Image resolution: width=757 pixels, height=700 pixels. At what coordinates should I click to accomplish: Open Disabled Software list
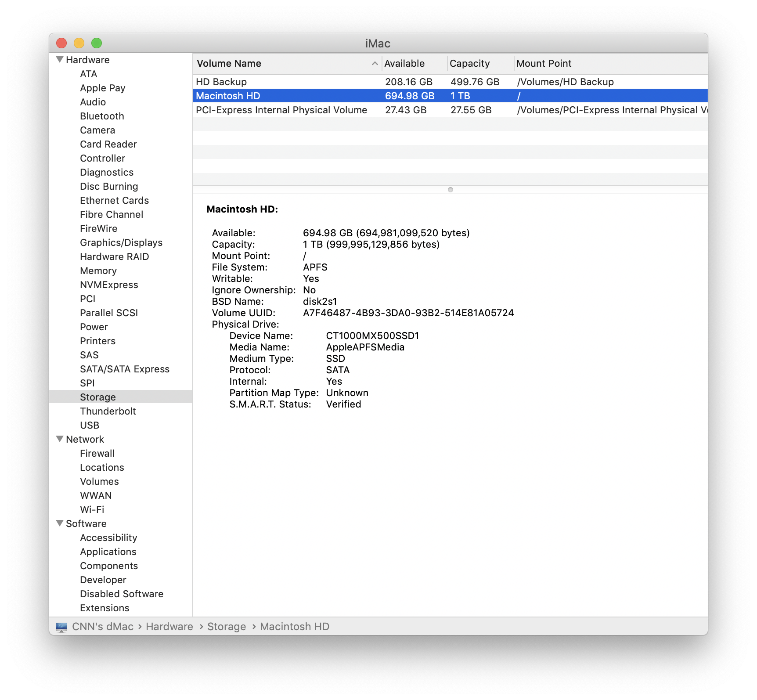122,594
